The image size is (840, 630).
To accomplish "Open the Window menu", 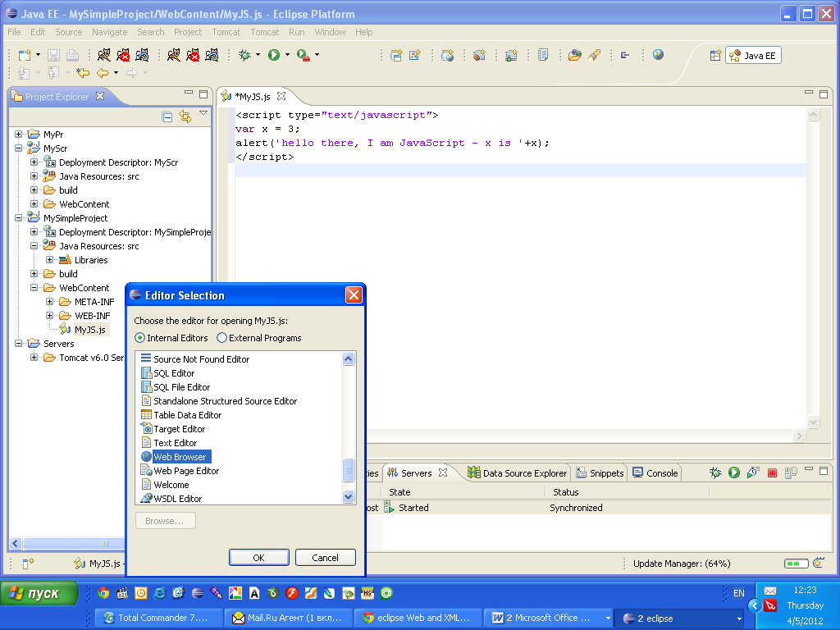I will [330, 32].
